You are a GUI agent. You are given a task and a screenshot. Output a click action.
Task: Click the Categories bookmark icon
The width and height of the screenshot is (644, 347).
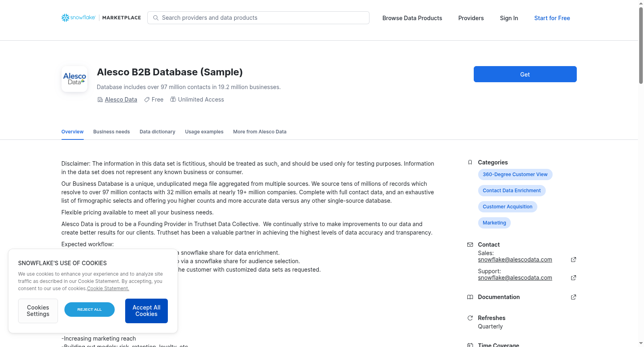coord(470,162)
